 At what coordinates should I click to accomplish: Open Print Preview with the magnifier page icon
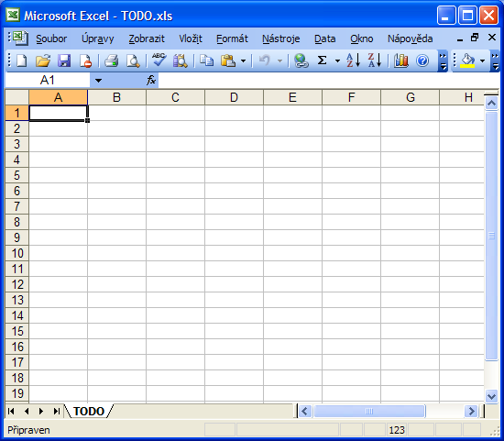point(133,61)
